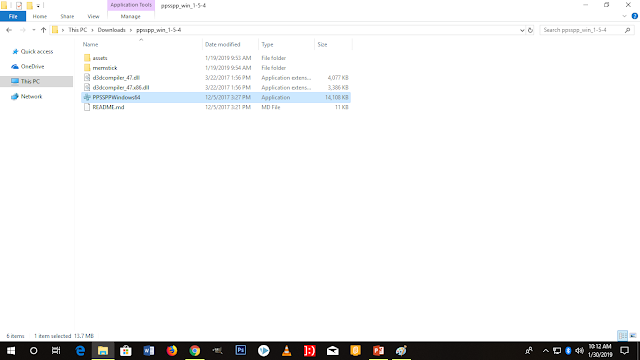Screen dimensions: 640x360
Task: Click the search magnifier icon
Action: tap(628, 30)
